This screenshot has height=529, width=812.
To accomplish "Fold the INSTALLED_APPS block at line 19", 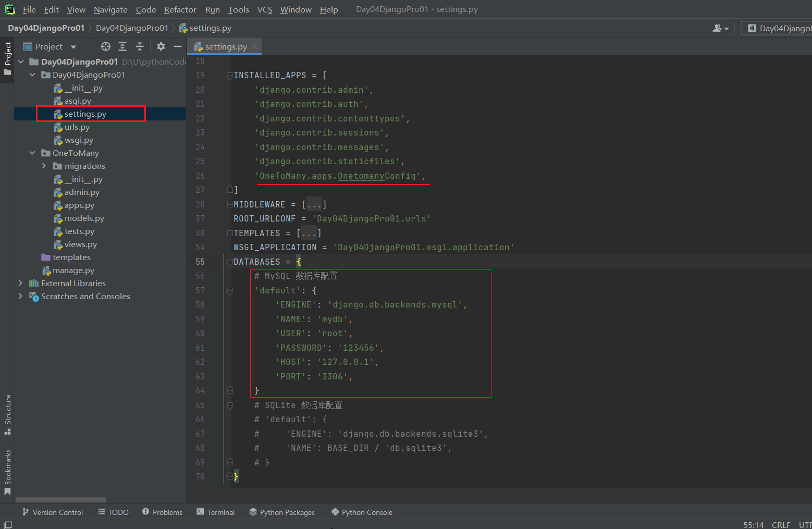I will tap(230, 76).
